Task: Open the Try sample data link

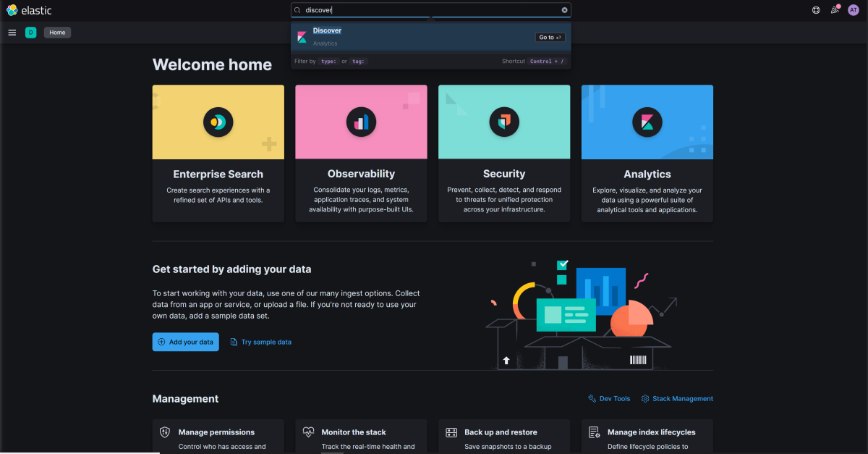Action: (261, 342)
